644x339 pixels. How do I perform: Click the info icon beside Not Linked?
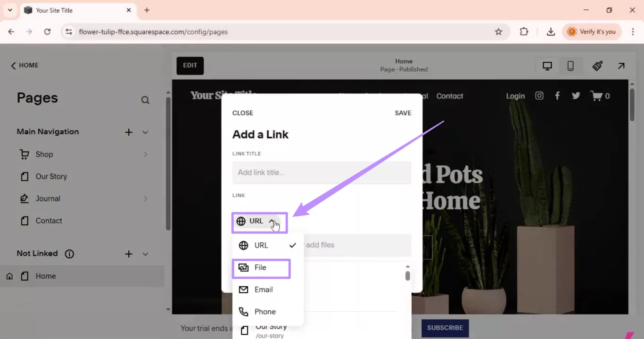tap(69, 254)
